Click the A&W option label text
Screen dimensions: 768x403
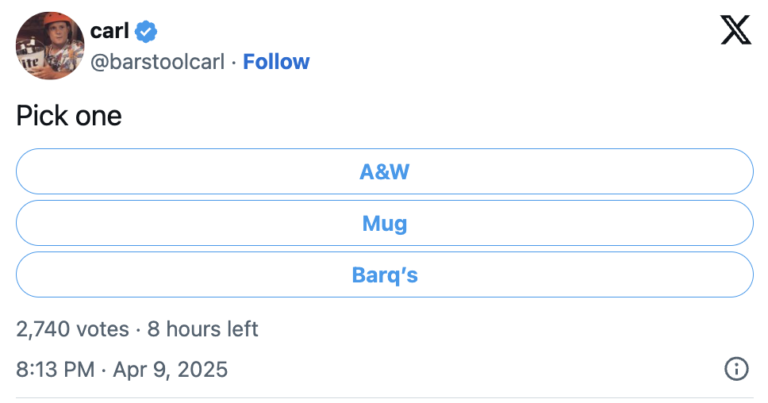click(384, 172)
